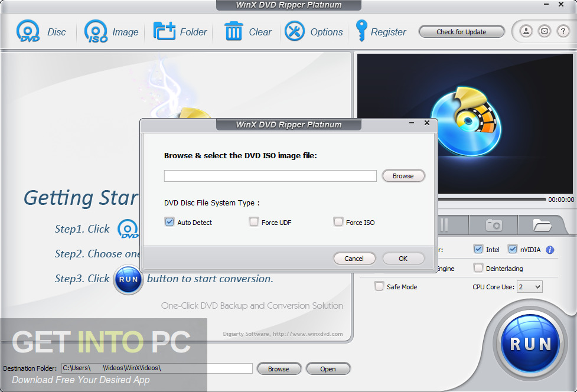This screenshot has width=577, height=392.
Task: Confirm ISO dialog with OK
Action: coord(403,259)
